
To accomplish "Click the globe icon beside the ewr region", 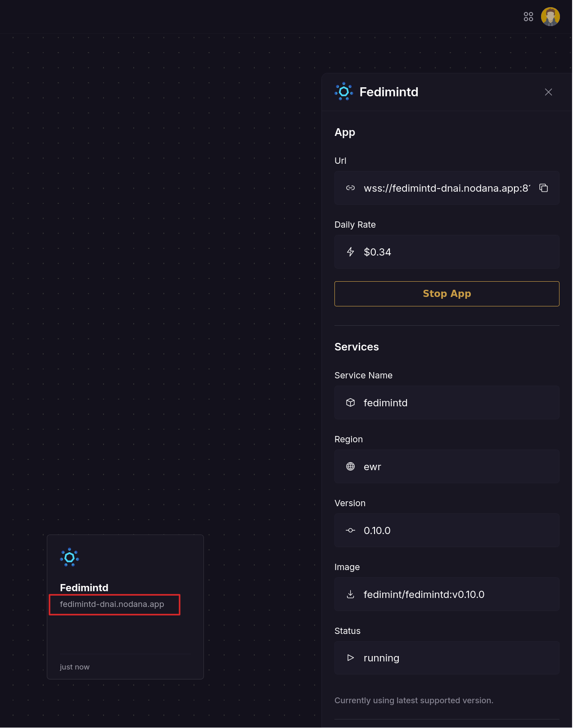I will 350,467.
